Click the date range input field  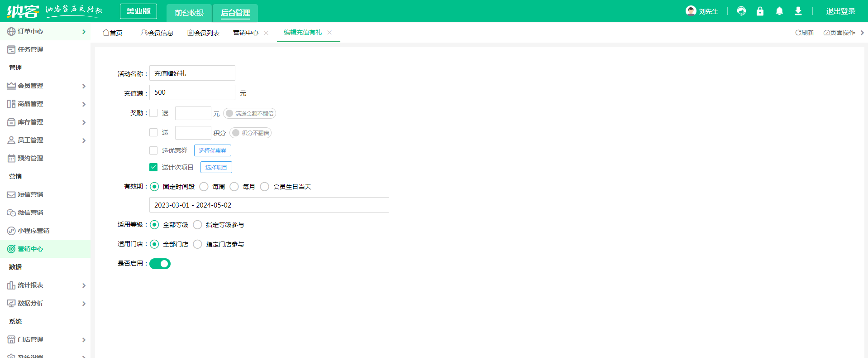coord(269,205)
